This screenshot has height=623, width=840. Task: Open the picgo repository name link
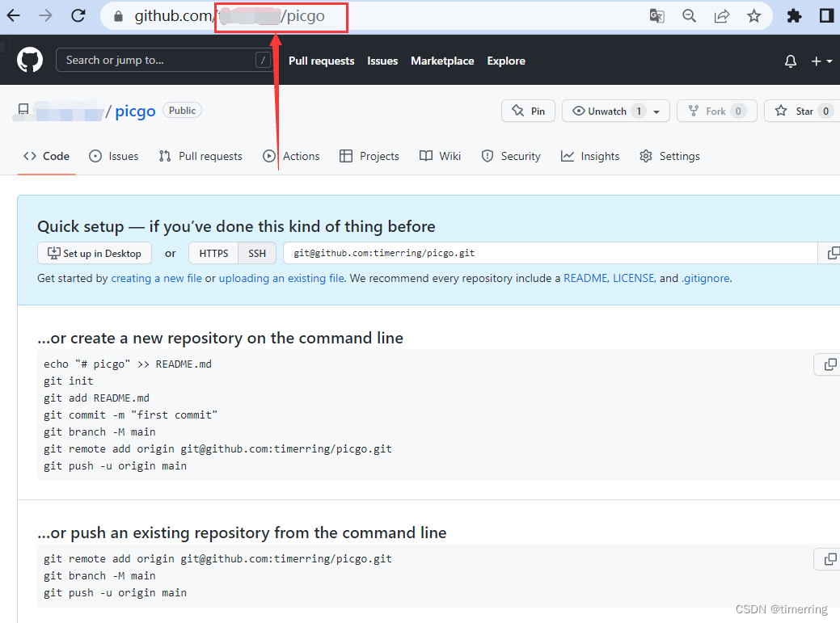coord(135,112)
